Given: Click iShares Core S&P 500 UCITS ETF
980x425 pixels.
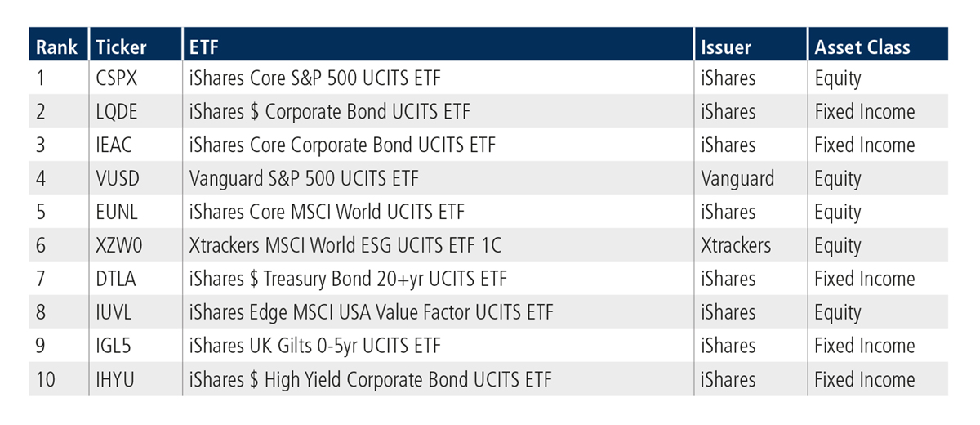Looking at the screenshot, I should (319, 78).
